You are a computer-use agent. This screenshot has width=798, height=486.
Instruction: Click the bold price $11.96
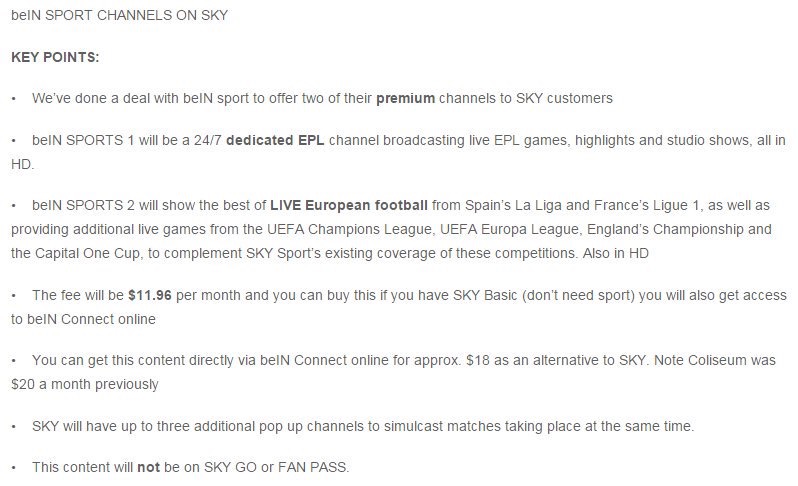click(x=150, y=295)
